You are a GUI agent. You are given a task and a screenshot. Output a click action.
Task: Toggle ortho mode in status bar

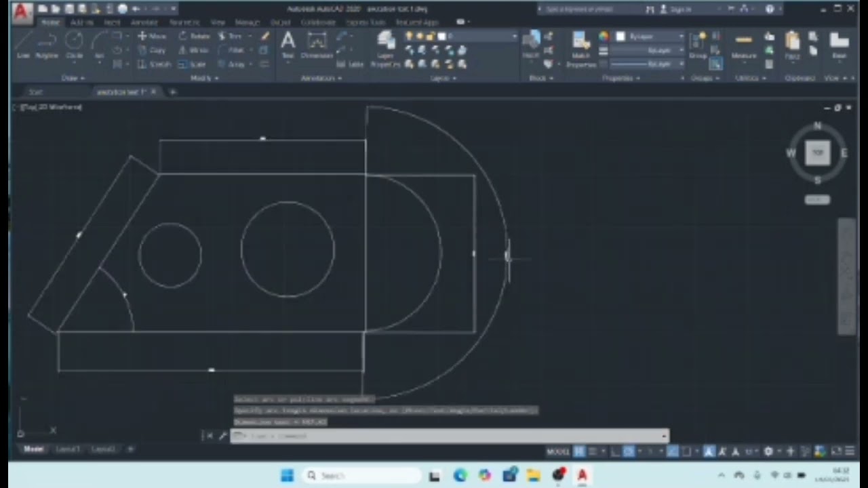point(616,451)
